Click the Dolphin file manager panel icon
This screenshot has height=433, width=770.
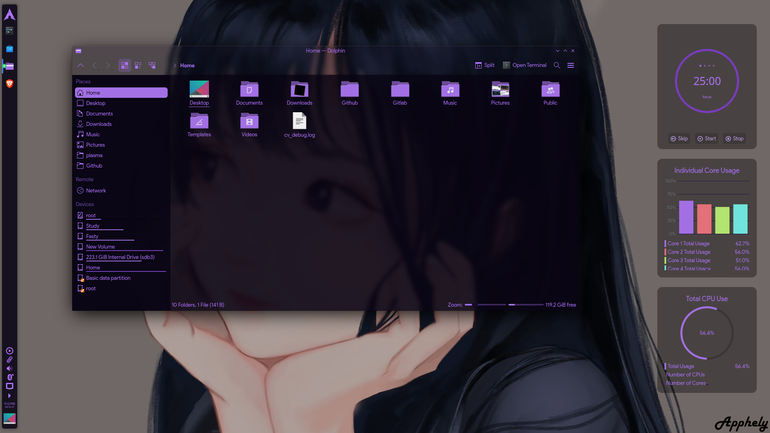tap(9, 66)
